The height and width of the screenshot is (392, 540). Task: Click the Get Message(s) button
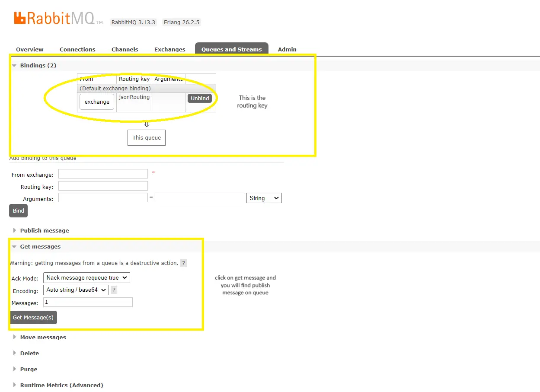(33, 317)
